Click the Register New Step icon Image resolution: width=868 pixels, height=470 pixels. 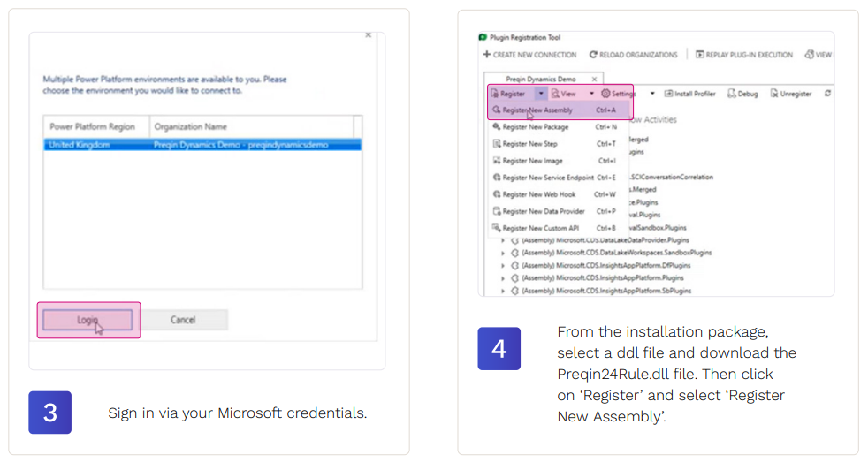(x=497, y=143)
